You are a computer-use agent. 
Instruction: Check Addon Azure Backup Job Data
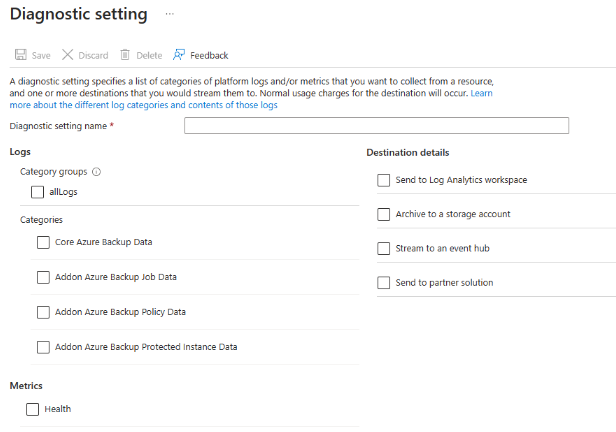pos(43,277)
